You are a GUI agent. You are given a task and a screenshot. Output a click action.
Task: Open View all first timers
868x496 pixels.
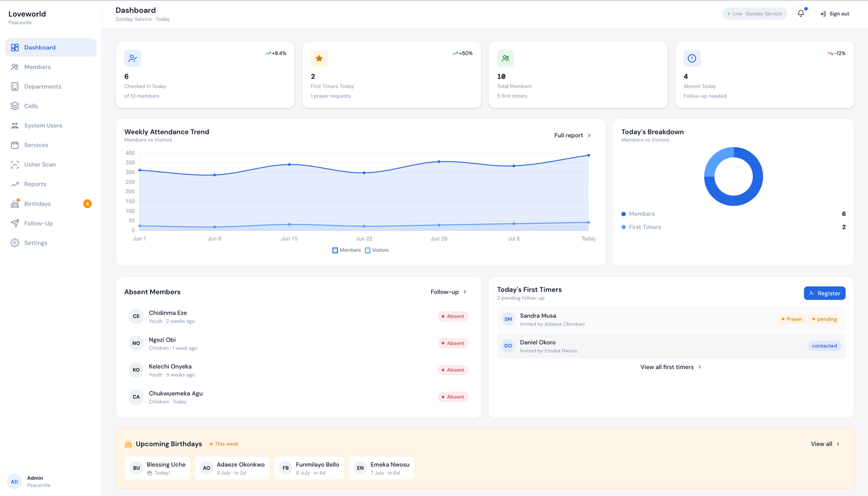point(671,367)
